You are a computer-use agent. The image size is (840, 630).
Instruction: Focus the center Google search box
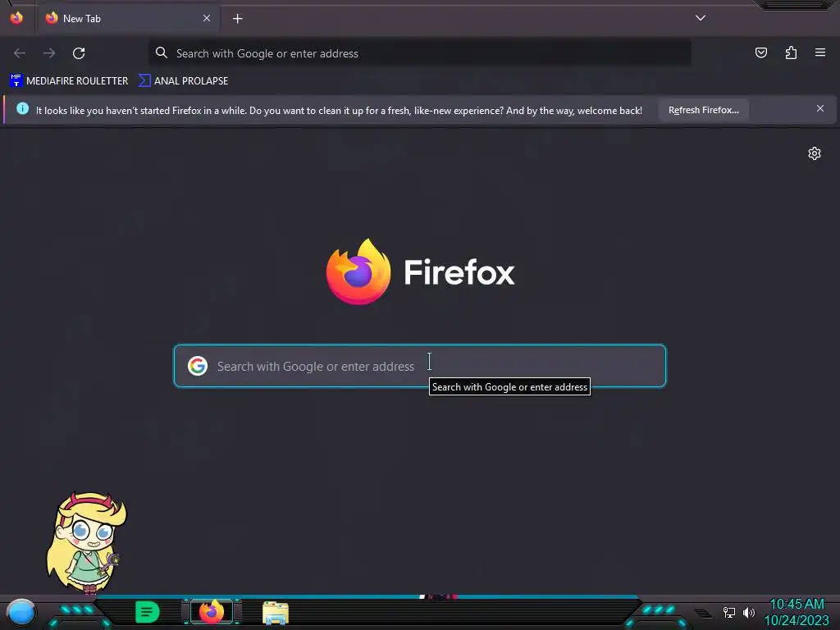pyautogui.click(x=420, y=366)
